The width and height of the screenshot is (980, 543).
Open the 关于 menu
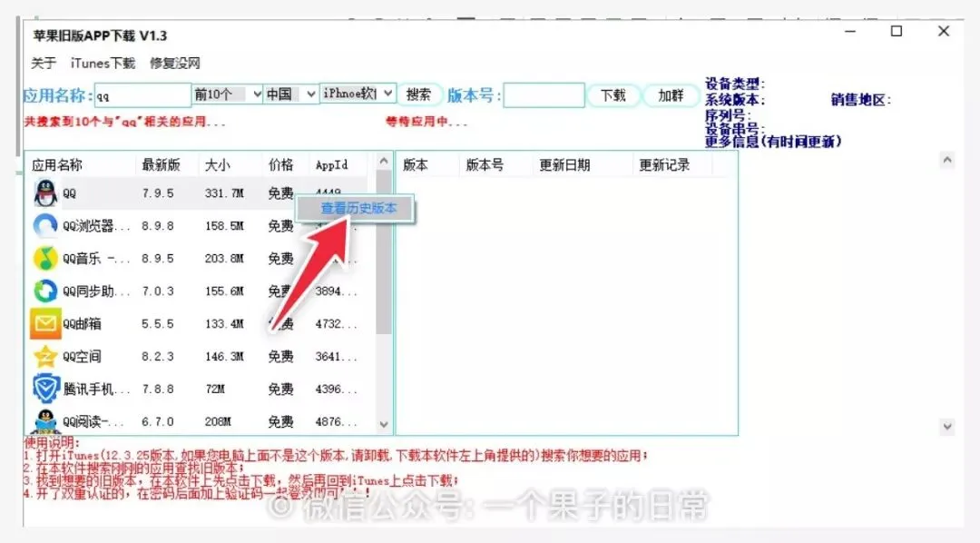coord(44,64)
